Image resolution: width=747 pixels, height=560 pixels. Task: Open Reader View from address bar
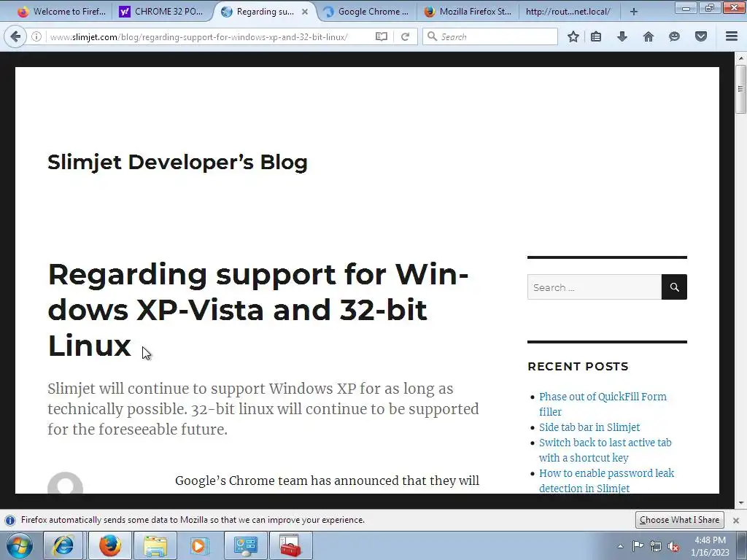pos(381,36)
